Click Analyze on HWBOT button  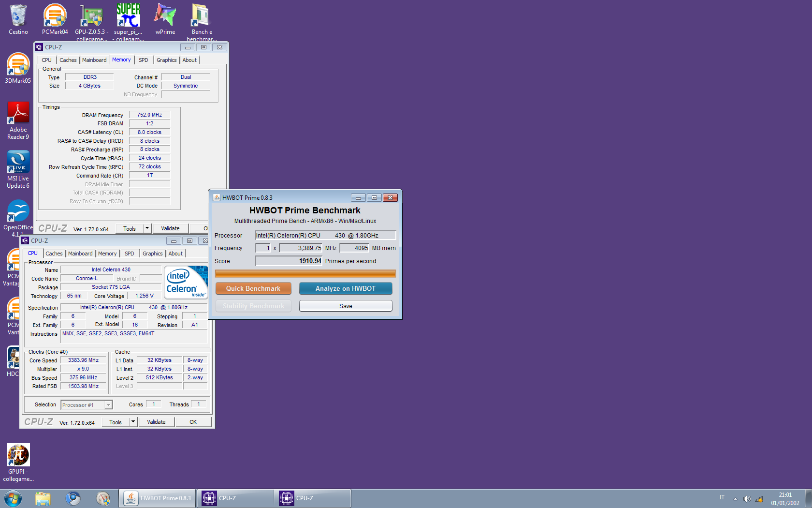click(346, 288)
